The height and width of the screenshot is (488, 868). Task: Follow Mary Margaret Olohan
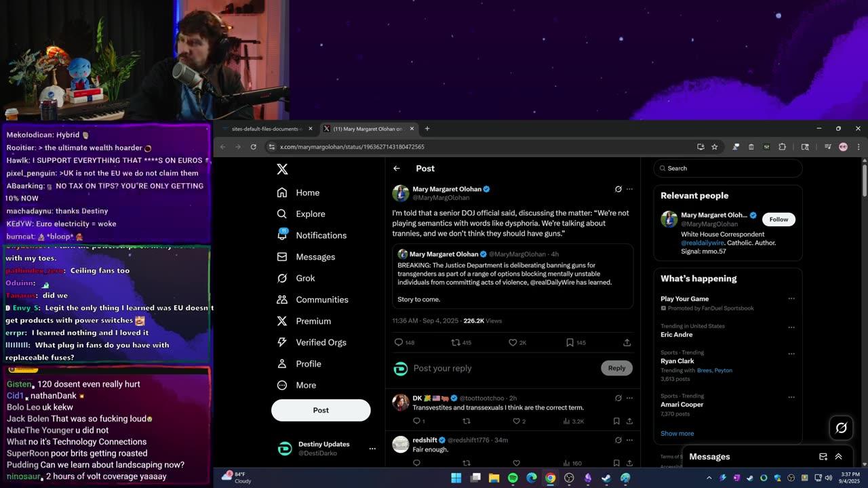[778, 220]
